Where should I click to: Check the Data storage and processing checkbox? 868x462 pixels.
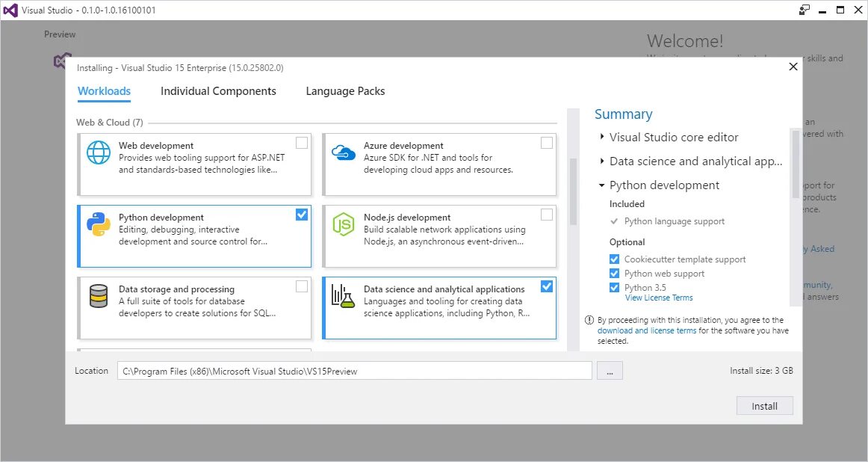[x=302, y=286]
